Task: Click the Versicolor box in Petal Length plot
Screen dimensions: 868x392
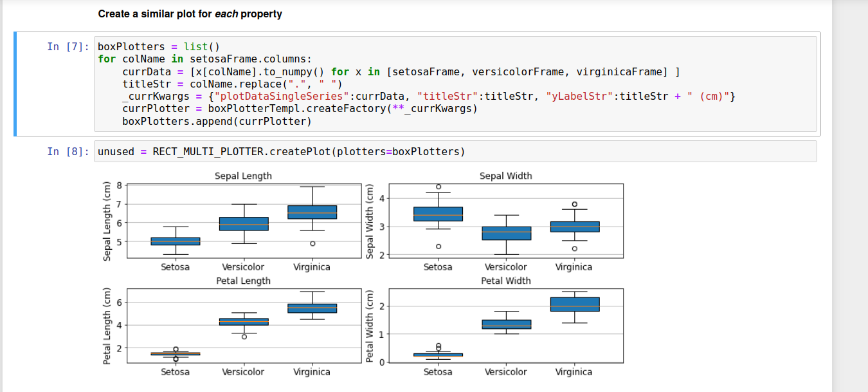Action: tap(244, 321)
